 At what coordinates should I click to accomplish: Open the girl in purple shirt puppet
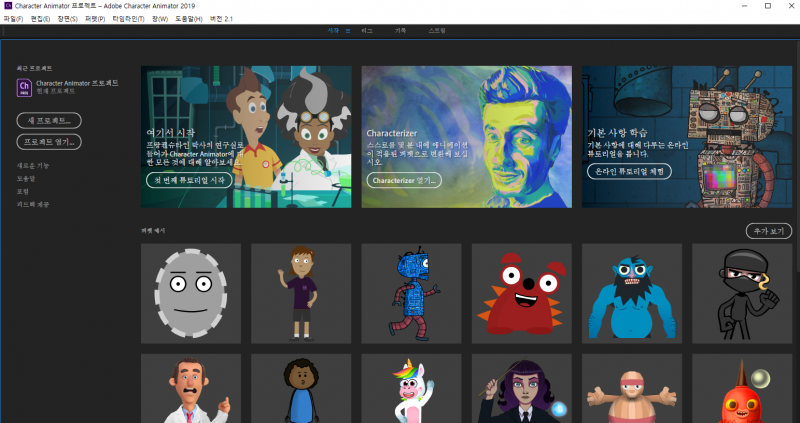300,293
